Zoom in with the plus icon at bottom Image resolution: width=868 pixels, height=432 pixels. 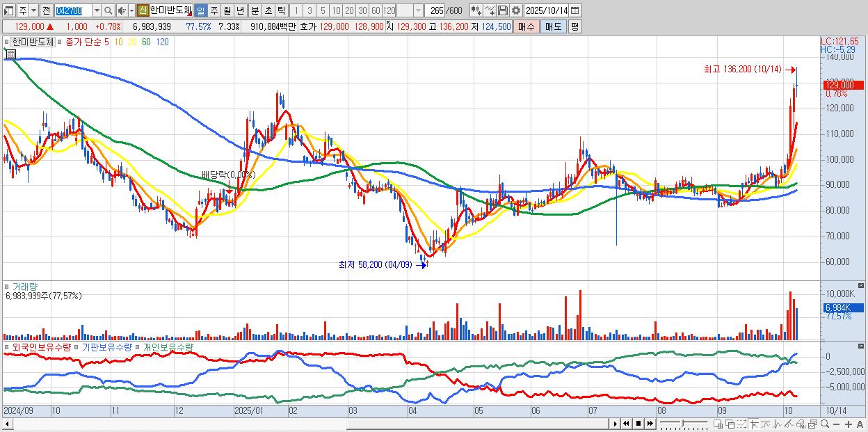(848, 424)
